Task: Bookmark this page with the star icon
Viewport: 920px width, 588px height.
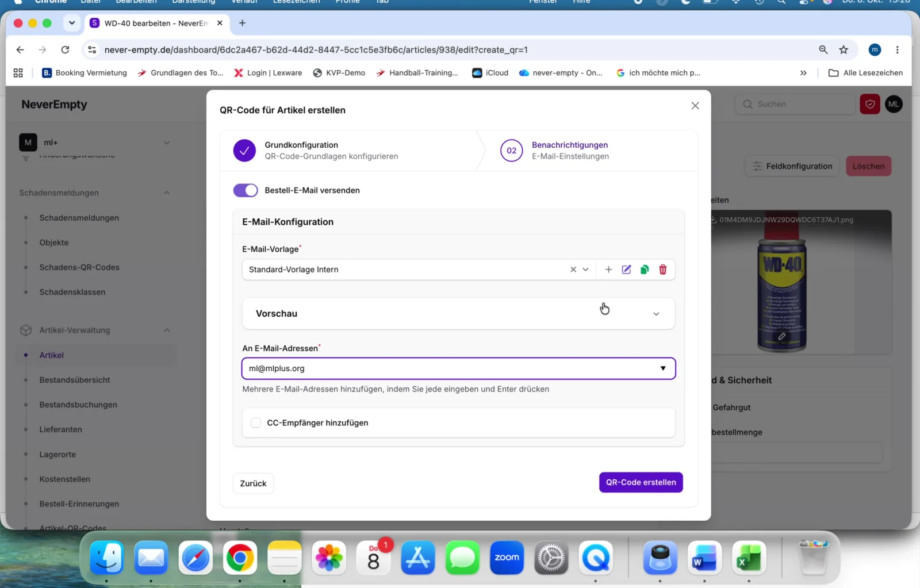Action: (844, 50)
